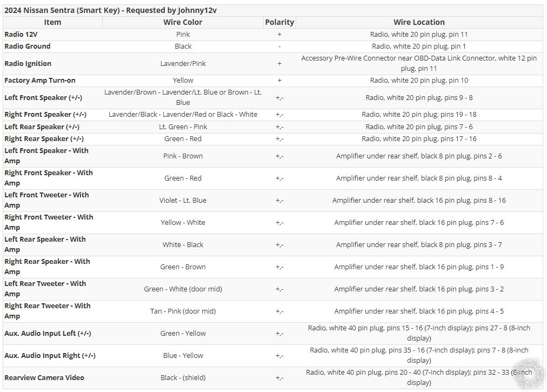The height and width of the screenshot is (392, 547).
Task: Click the watermark logo in corner
Action: point(530,375)
